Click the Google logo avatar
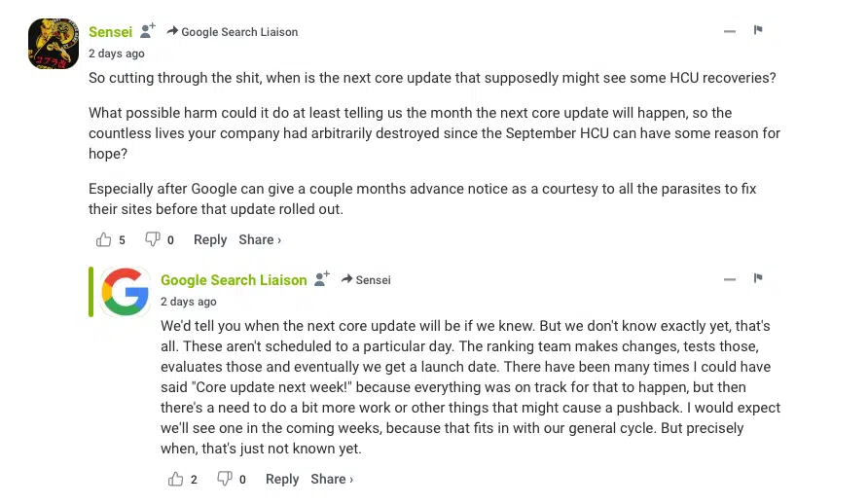 pyautogui.click(x=126, y=291)
